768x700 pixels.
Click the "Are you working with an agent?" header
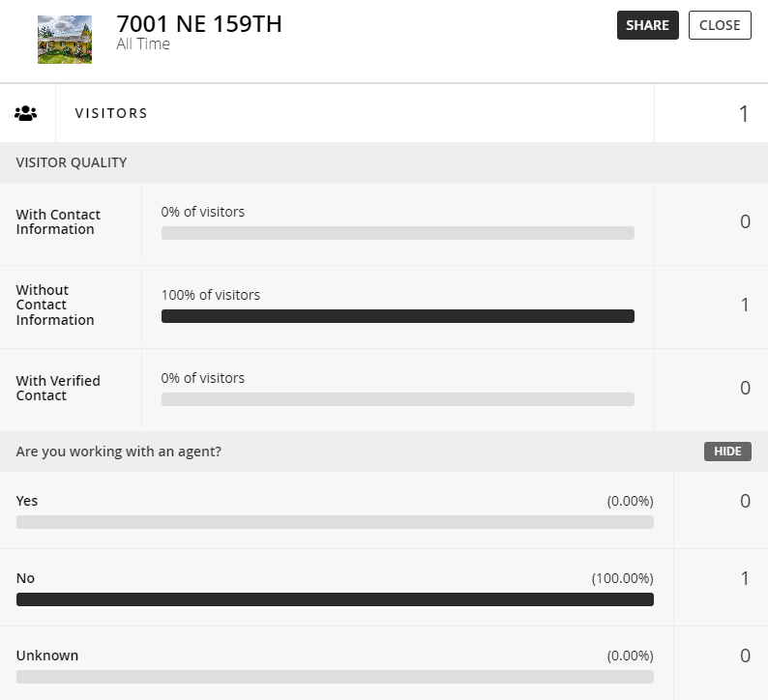(x=119, y=452)
